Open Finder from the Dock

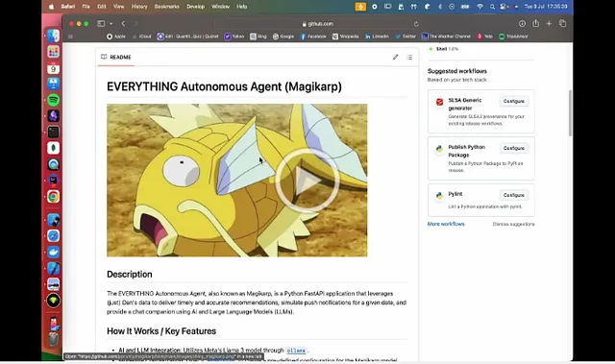pos(54,36)
